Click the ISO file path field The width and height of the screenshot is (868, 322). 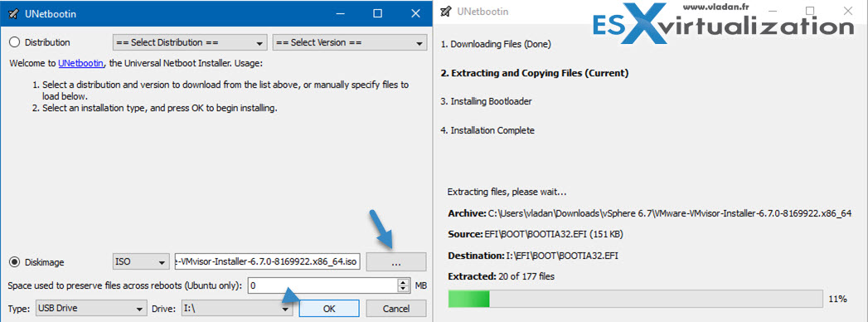pyautogui.click(x=268, y=261)
